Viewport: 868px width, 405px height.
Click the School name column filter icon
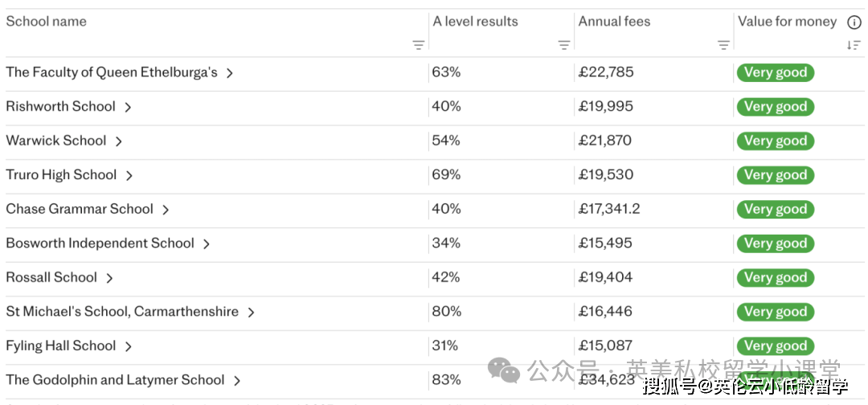[418, 46]
